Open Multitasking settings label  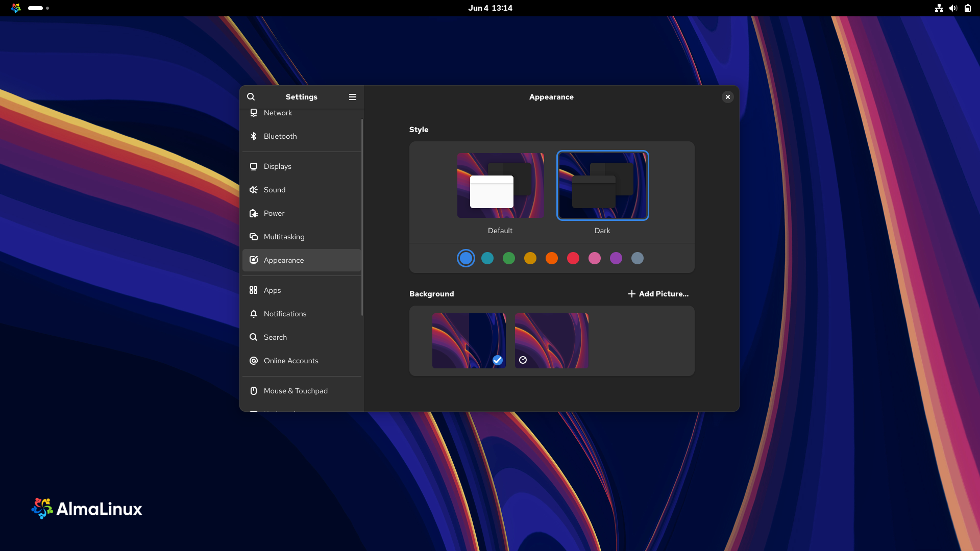[x=284, y=237]
